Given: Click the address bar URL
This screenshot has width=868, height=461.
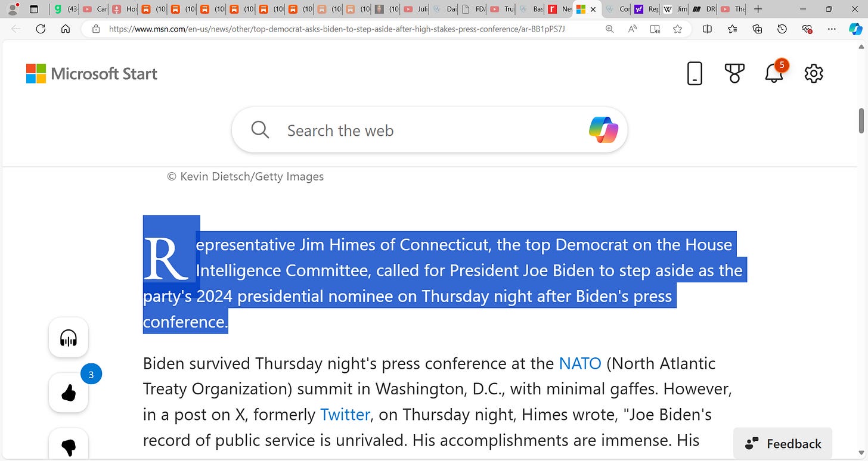Looking at the screenshot, I should (337, 29).
